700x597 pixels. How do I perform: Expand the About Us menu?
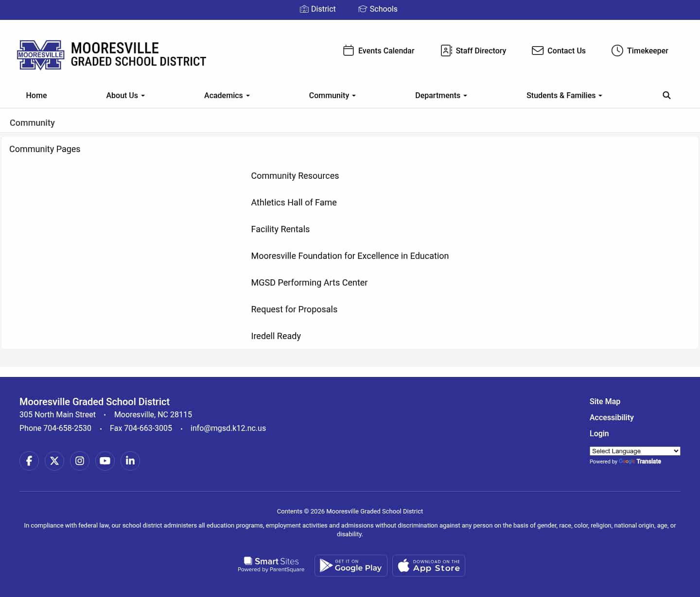125,95
